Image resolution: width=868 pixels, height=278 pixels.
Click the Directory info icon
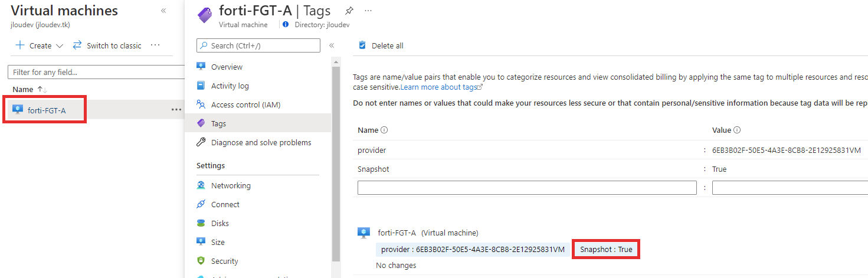286,25
